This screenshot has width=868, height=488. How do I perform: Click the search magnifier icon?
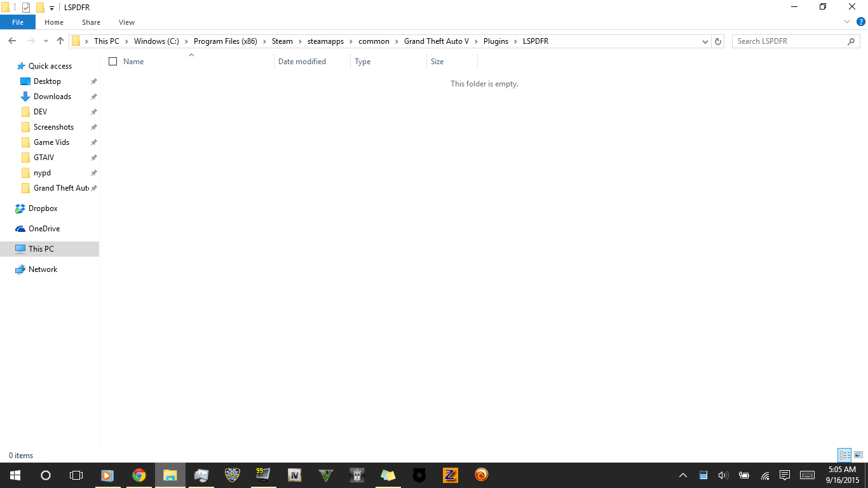pos(851,41)
